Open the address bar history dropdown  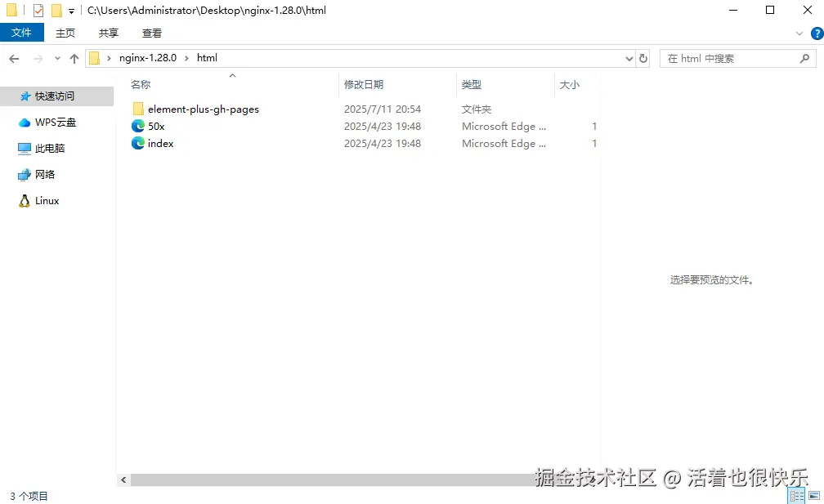click(x=628, y=58)
